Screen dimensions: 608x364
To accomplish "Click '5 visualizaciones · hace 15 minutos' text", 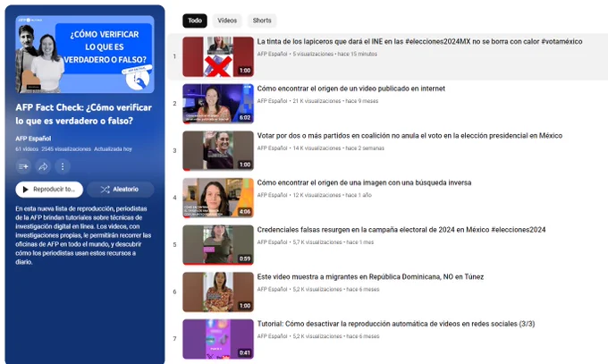I will (x=334, y=54).
